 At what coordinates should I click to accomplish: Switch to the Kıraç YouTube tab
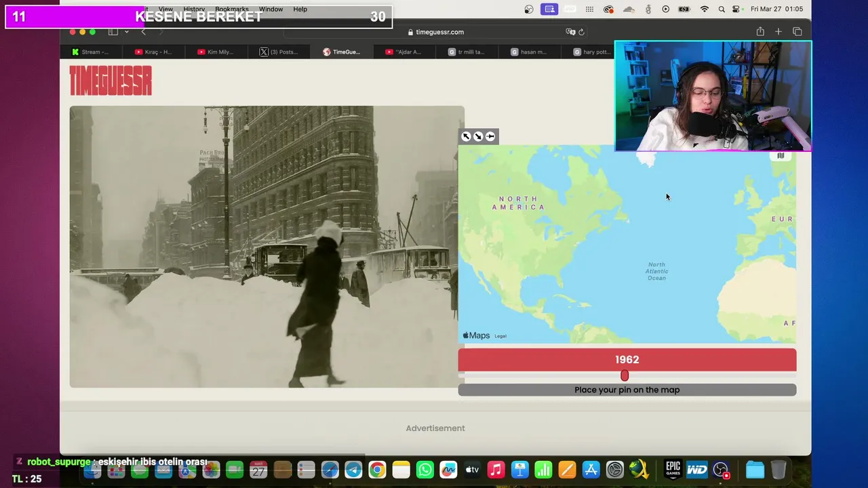[x=153, y=52]
